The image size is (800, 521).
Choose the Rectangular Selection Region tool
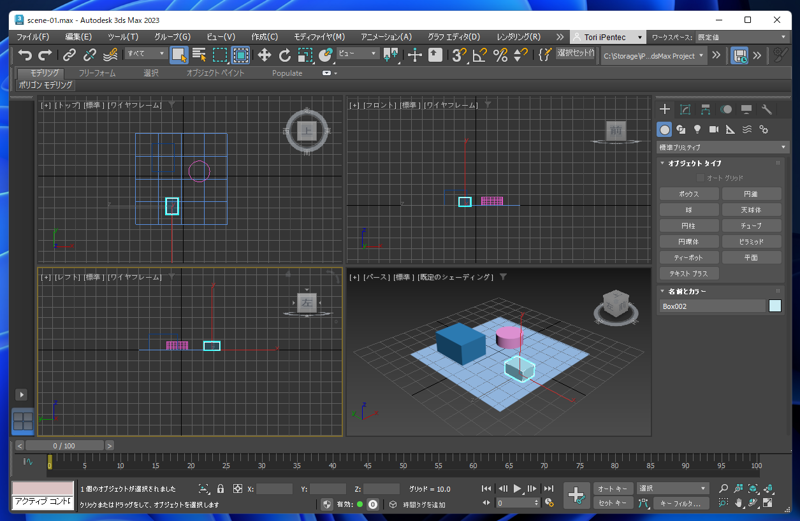[x=220, y=55]
